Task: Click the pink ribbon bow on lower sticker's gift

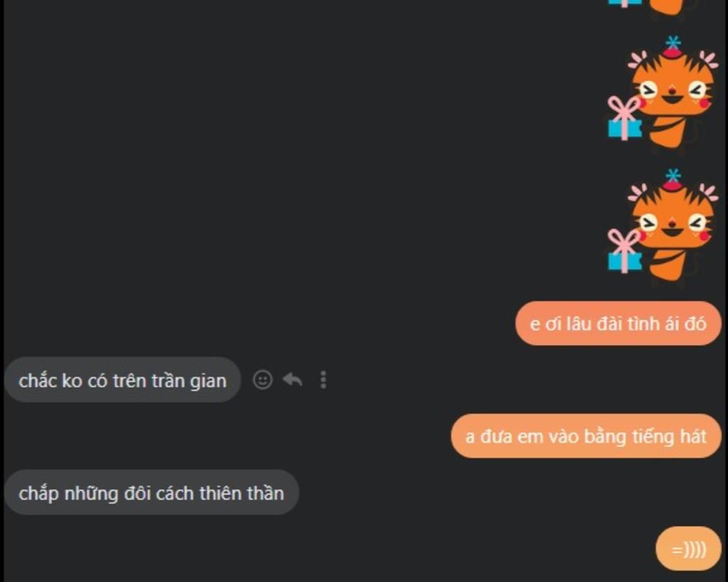Action: tap(623, 241)
